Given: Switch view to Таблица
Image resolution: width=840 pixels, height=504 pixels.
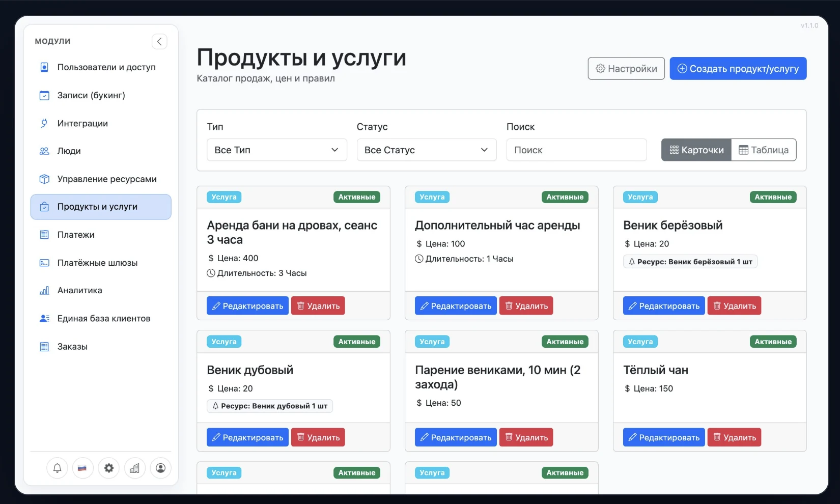Looking at the screenshot, I should (764, 150).
